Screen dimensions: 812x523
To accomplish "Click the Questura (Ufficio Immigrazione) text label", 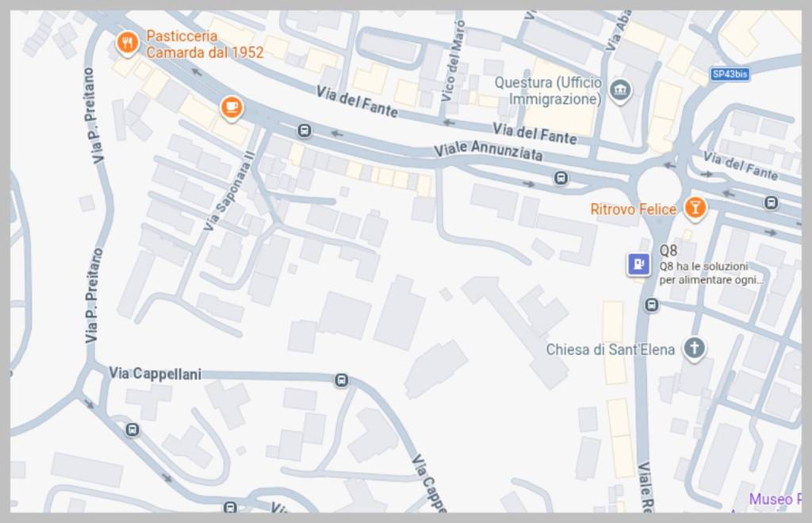I will pyautogui.click(x=549, y=90).
